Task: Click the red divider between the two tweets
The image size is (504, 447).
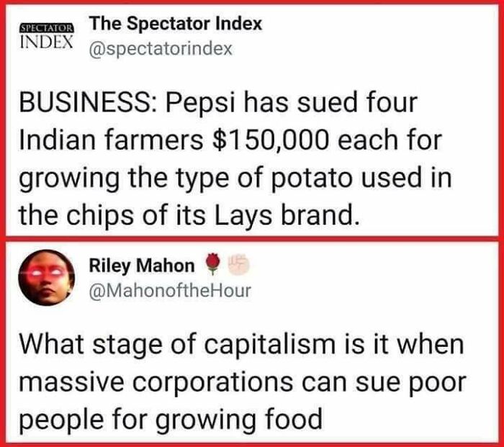Action: click(x=252, y=238)
